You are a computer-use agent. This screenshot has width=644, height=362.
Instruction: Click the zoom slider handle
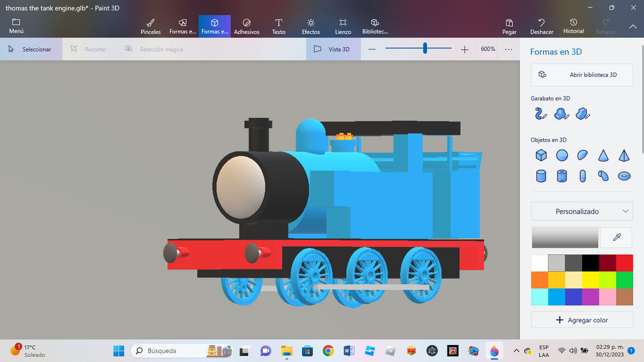[x=425, y=48]
